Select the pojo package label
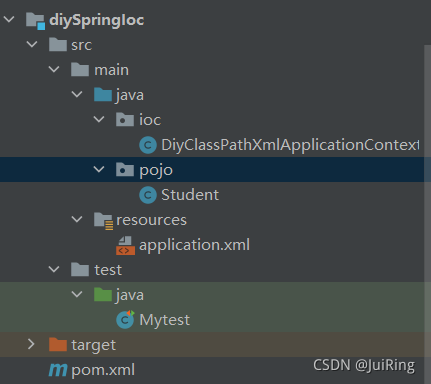The image size is (431, 384). point(156,171)
